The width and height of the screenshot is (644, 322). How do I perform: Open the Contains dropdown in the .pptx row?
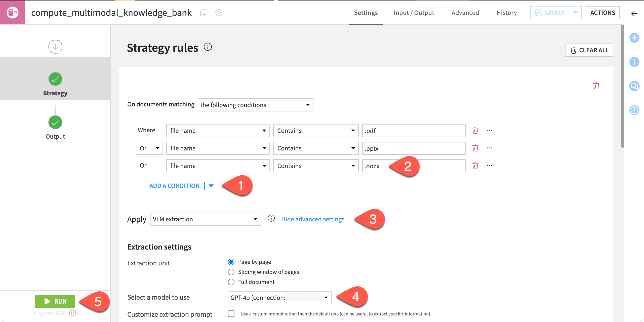(x=316, y=148)
